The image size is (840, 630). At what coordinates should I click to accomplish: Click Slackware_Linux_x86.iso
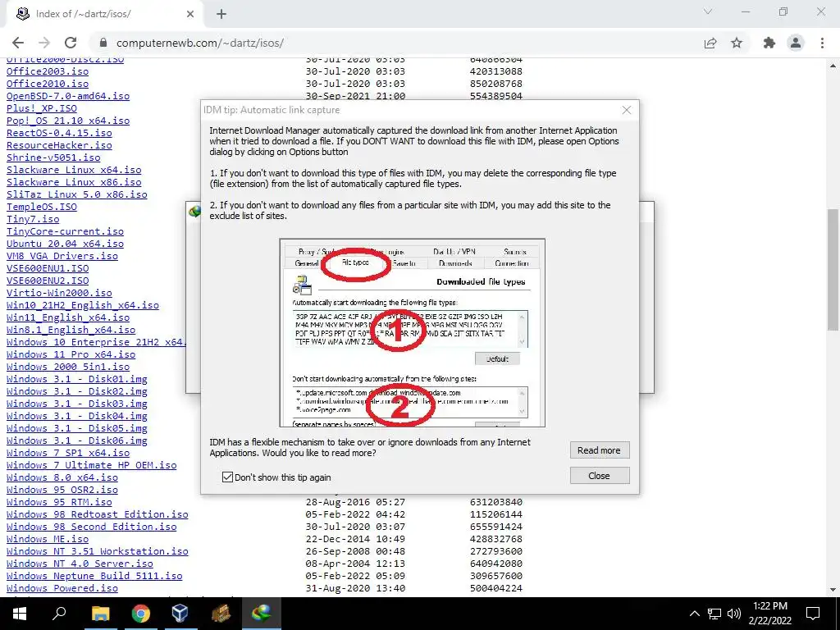pos(74,182)
